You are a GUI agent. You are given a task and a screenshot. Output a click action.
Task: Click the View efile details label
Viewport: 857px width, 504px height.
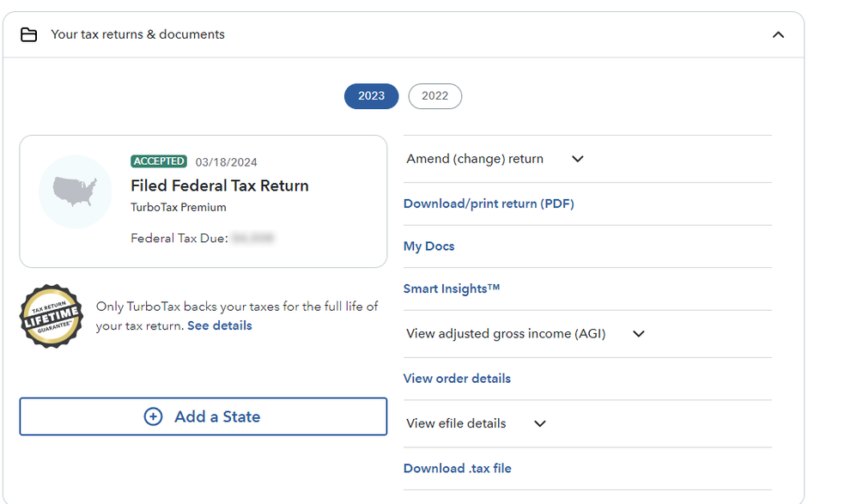click(456, 423)
